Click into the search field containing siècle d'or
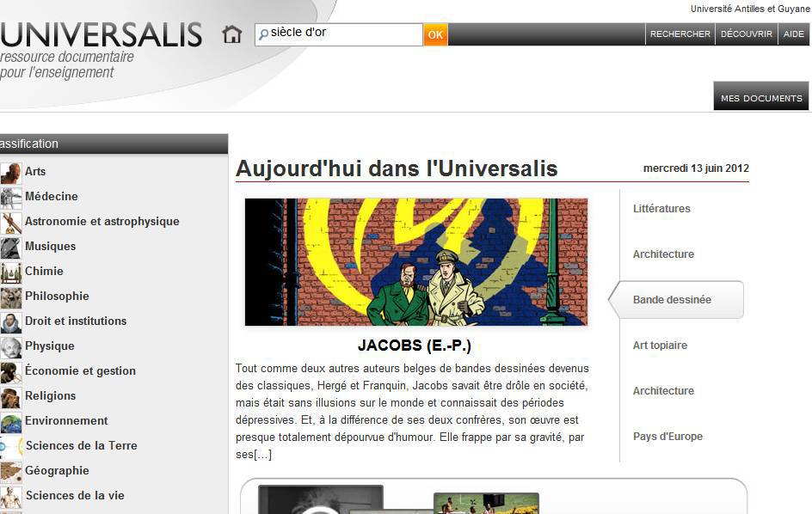Image resolution: width=812 pixels, height=514 pixels. 344,34
